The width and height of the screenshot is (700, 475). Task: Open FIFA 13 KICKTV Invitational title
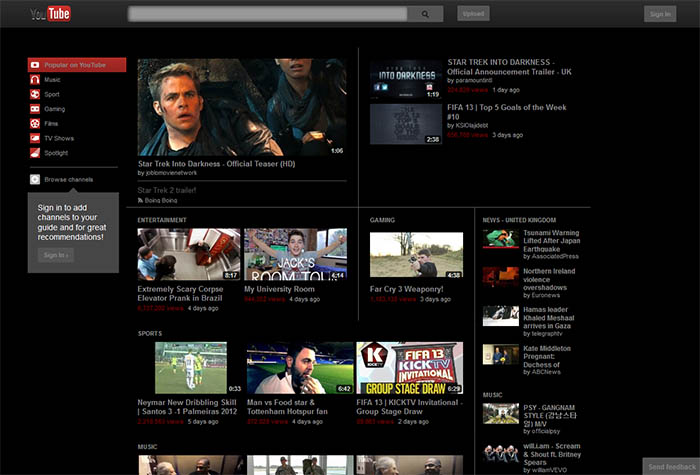pos(409,407)
